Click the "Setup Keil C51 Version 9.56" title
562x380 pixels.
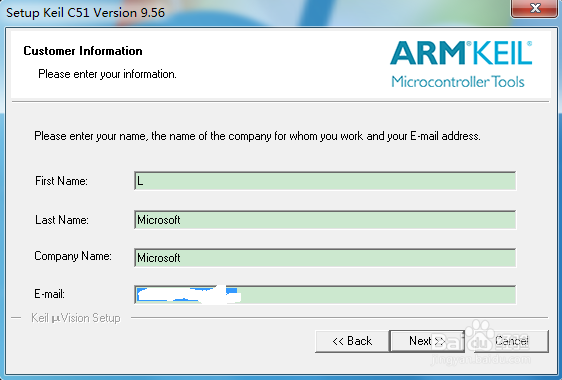point(85,13)
